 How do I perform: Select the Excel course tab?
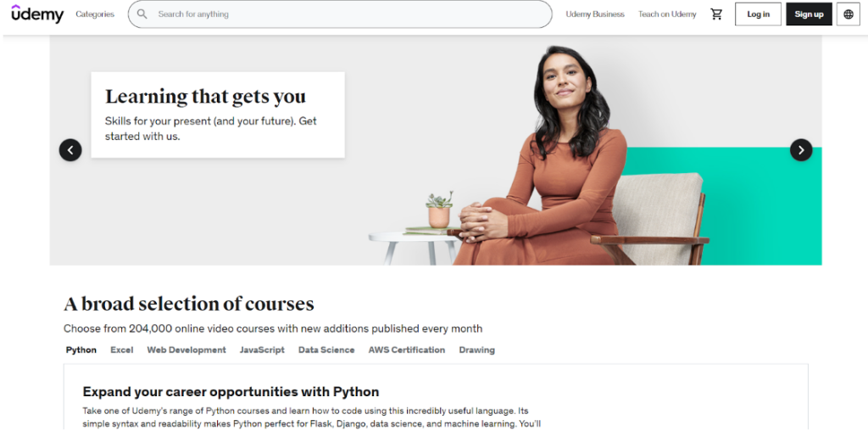tap(122, 350)
